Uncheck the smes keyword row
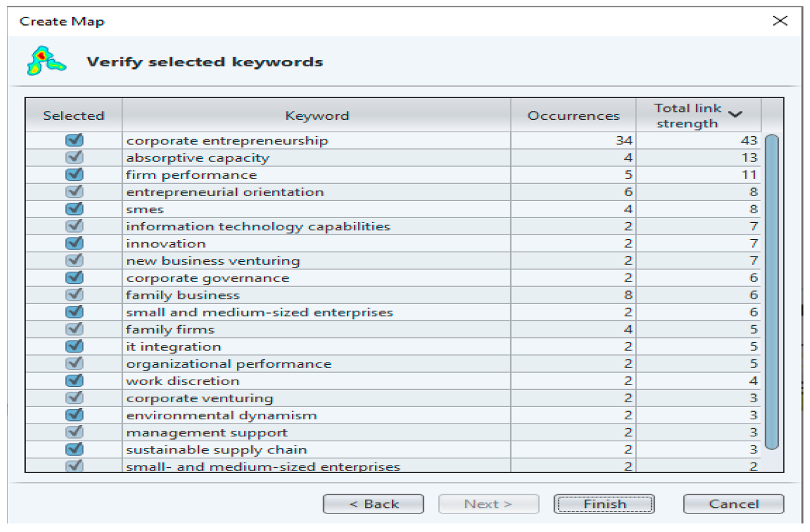Screen dimensions: 810x532 point(74,209)
